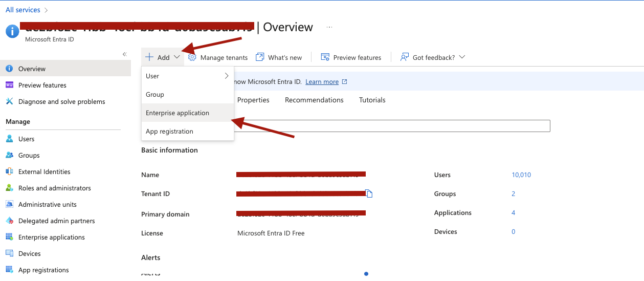The width and height of the screenshot is (644, 281).
Task: Click the Enterprise applications grid icon
Action: pyautogui.click(x=9, y=237)
